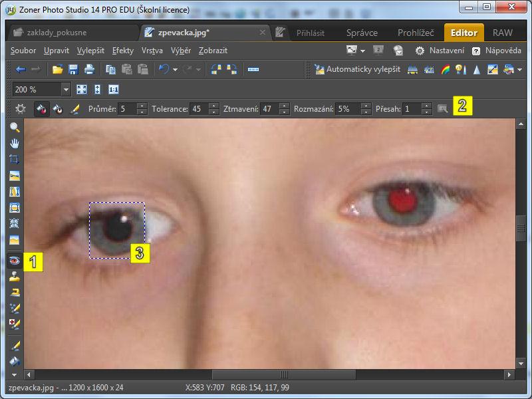Open the rainbow color adjustment icon
Viewport: 532px width, 399px height.
[x=445, y=70]
